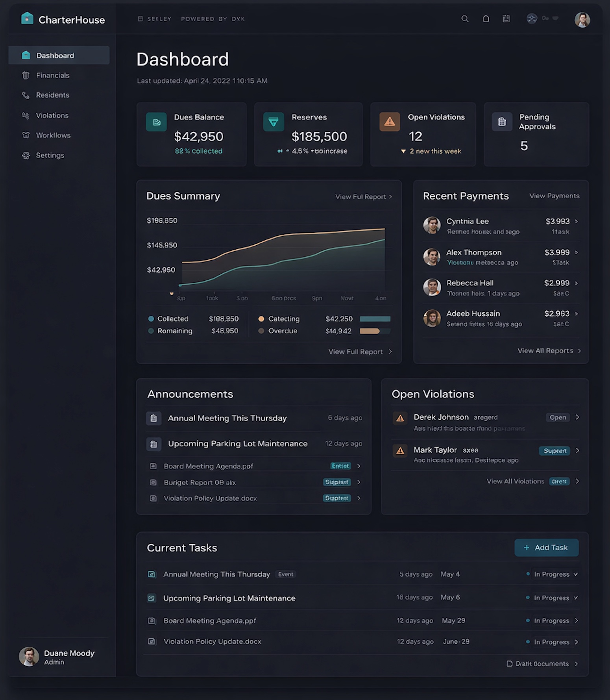Open Financials in the sidebar

point(52,75)
